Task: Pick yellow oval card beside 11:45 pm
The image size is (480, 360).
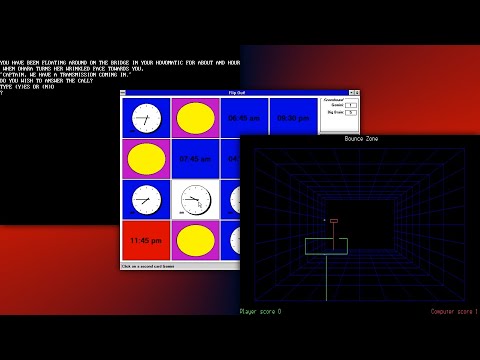Action: tap(195, 240)
